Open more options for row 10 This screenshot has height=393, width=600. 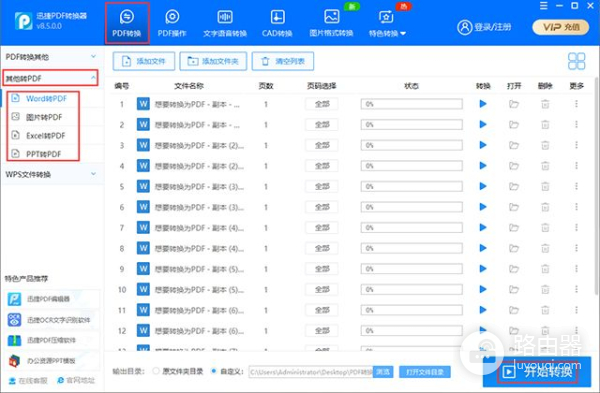click(x=576, y=289)
